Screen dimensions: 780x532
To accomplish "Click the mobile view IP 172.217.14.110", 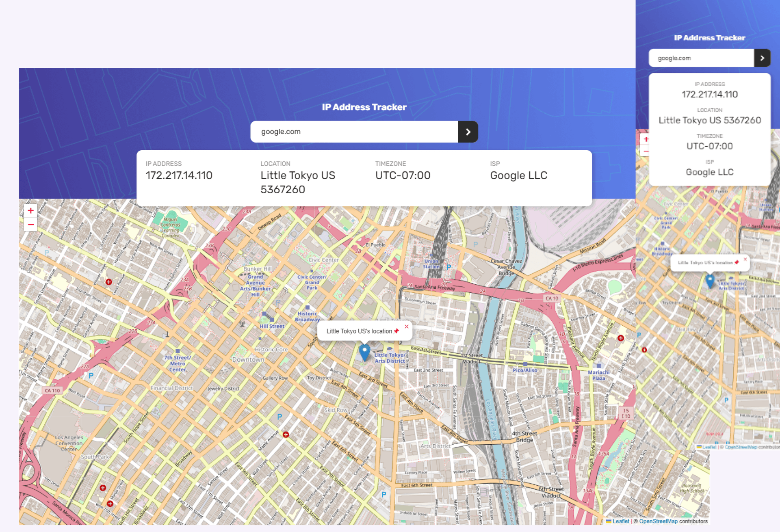I will click(x=710, y=94).
